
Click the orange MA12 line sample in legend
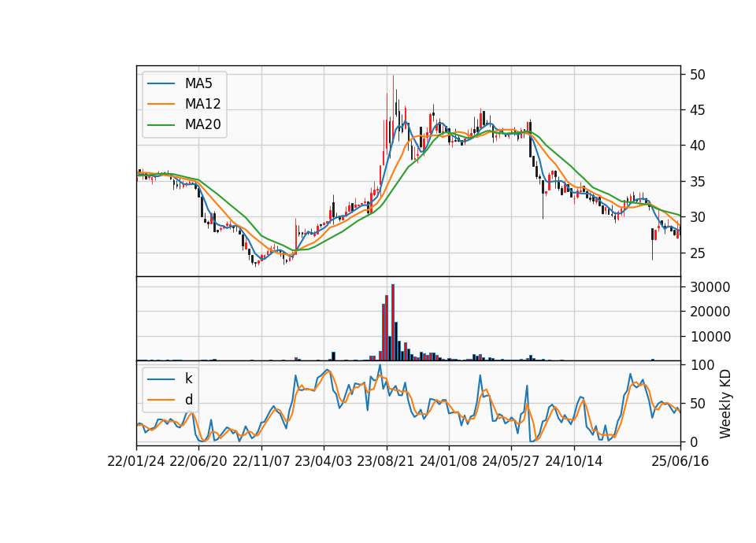coord(161,104)
